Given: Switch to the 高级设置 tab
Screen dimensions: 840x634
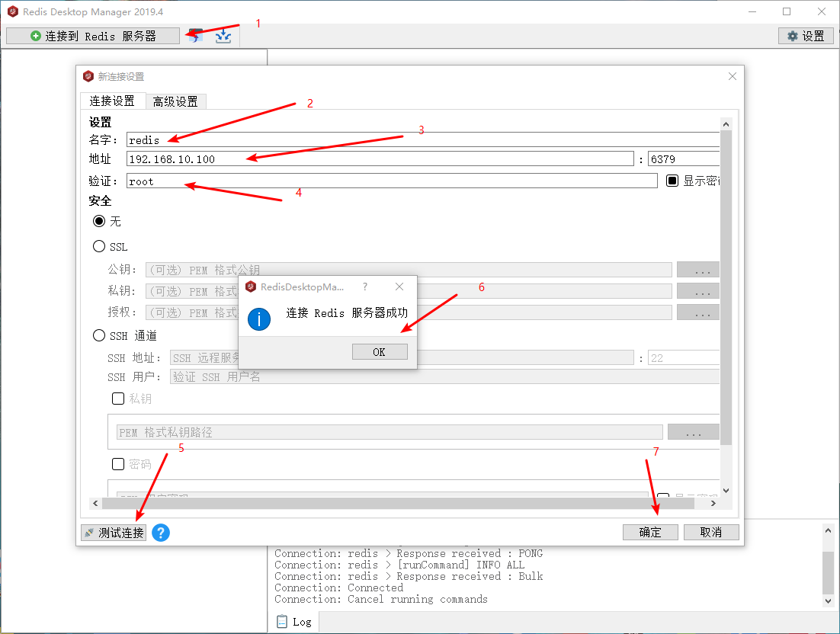Looking at the screenshot, I should click(175, 101).
